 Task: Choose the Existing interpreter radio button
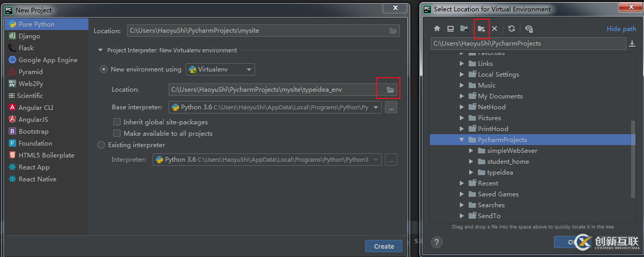101,145
